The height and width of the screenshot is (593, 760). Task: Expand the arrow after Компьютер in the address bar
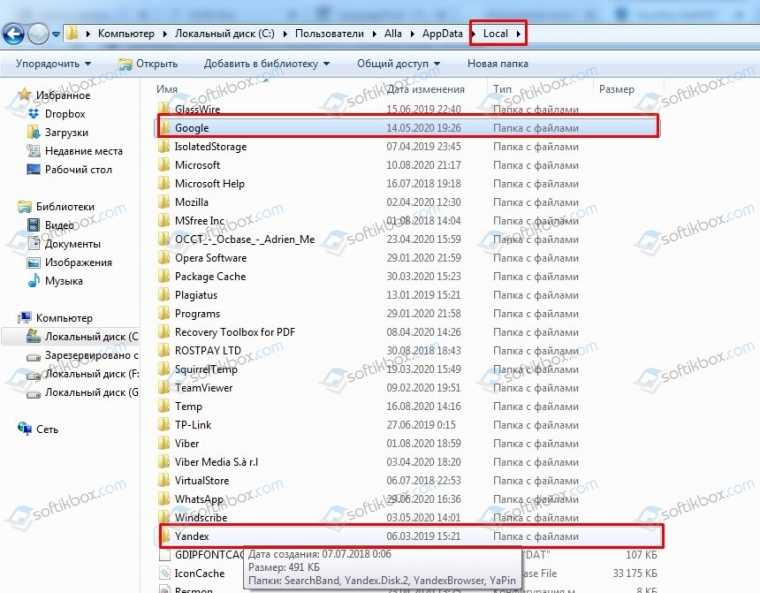pos(165,34)
